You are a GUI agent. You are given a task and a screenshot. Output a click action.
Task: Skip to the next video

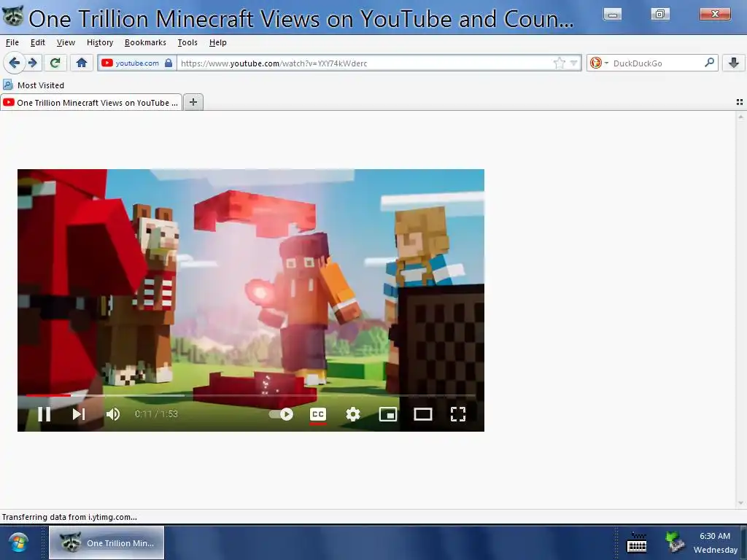(79, 414)
